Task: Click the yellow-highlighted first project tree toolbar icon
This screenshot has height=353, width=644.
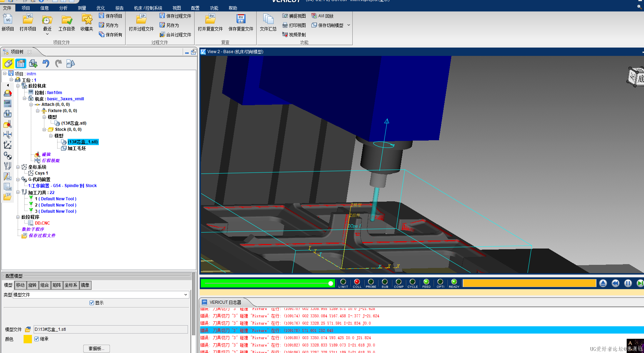Action: point(8,64)
